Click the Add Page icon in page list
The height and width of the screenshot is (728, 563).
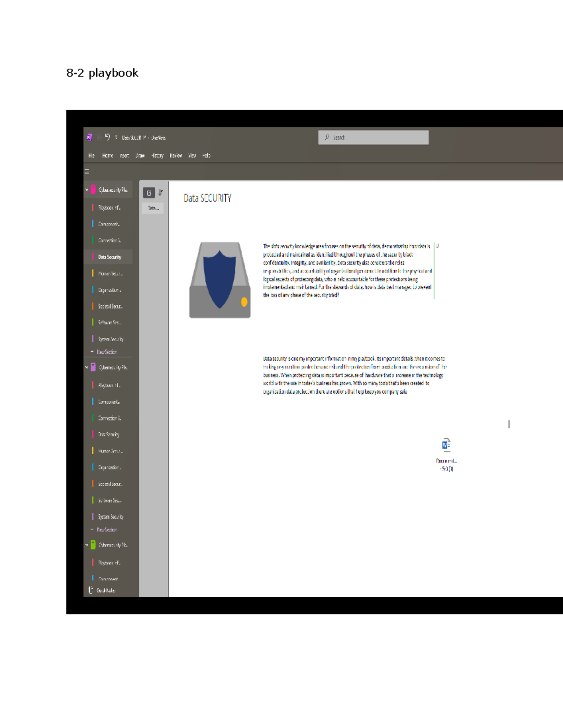149,193
